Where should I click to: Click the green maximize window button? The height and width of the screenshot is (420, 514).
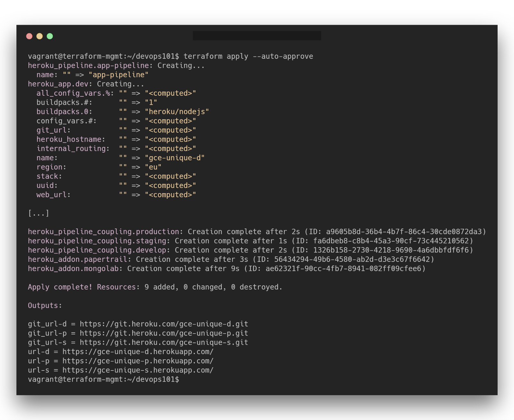(50, 36)
